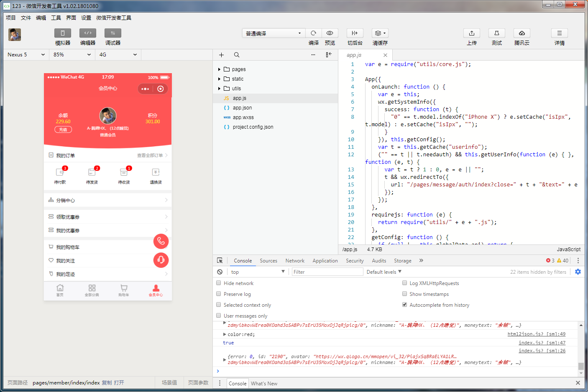Open html2json.js source link

pyautogui.click(x=536, y=334)
